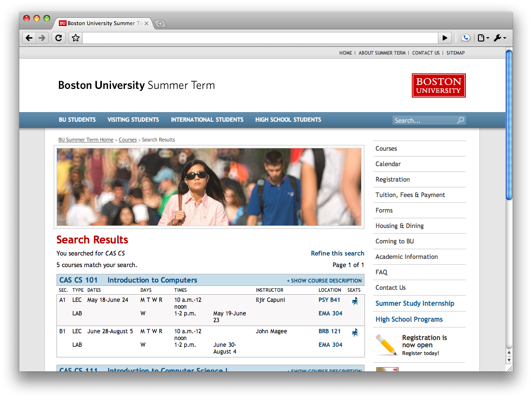
Task: Click the students banner photo
Action: 209,187
